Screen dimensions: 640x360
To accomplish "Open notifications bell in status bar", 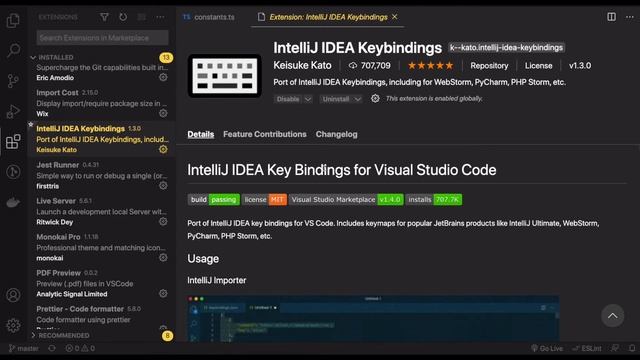I will pos(632,348).
